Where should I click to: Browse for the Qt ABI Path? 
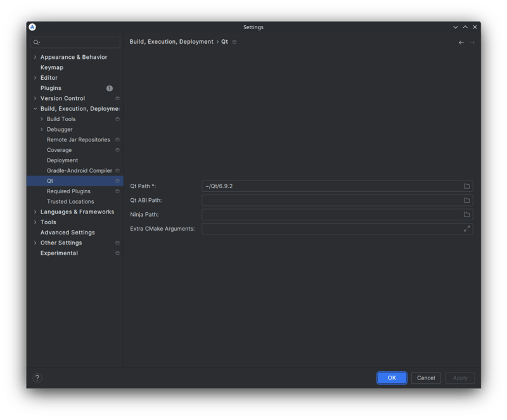[x=466, y=200]
